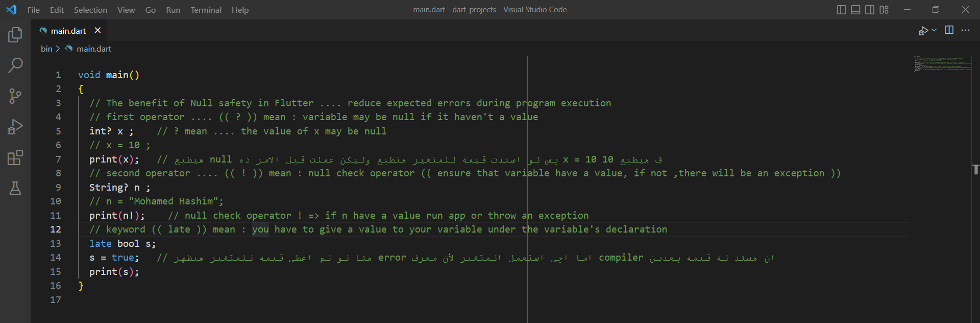Click the 'second operator' comment line
Image resolution: width=980 pixels, height=323 pixels.
[x=465, y=173]
